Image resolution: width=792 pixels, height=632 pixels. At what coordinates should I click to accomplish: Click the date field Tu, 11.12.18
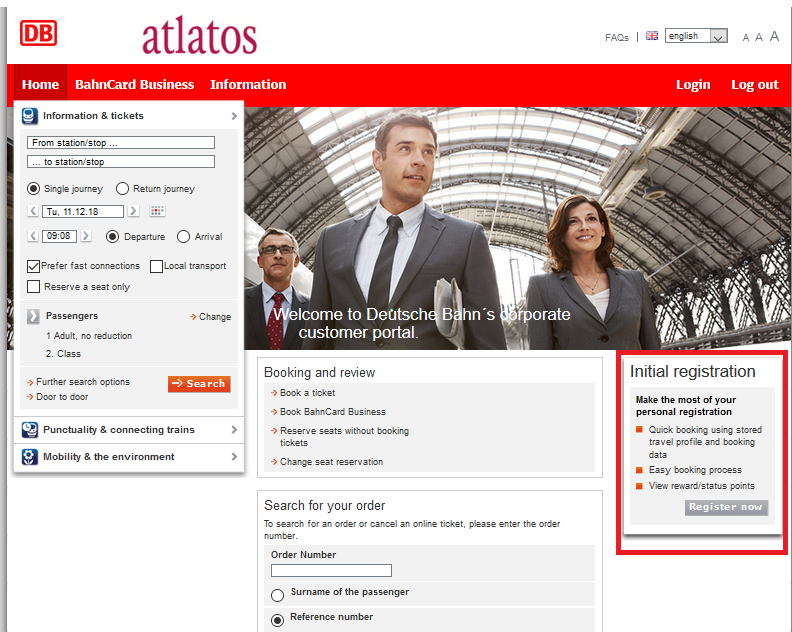83,211
